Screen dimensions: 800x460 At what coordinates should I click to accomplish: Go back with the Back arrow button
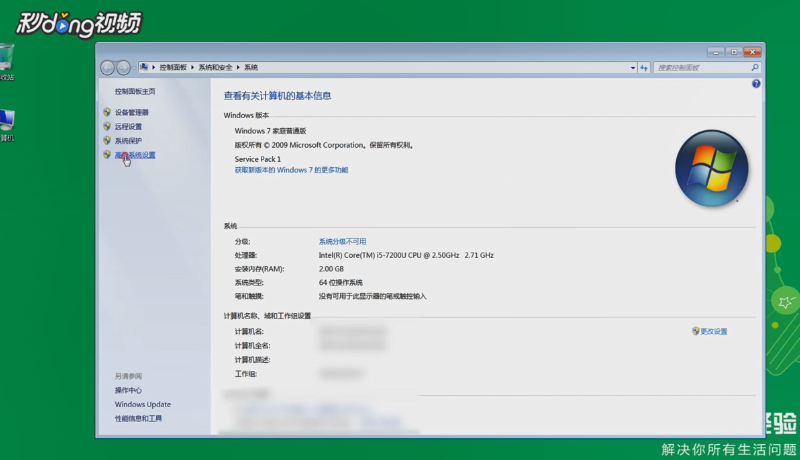107,67
